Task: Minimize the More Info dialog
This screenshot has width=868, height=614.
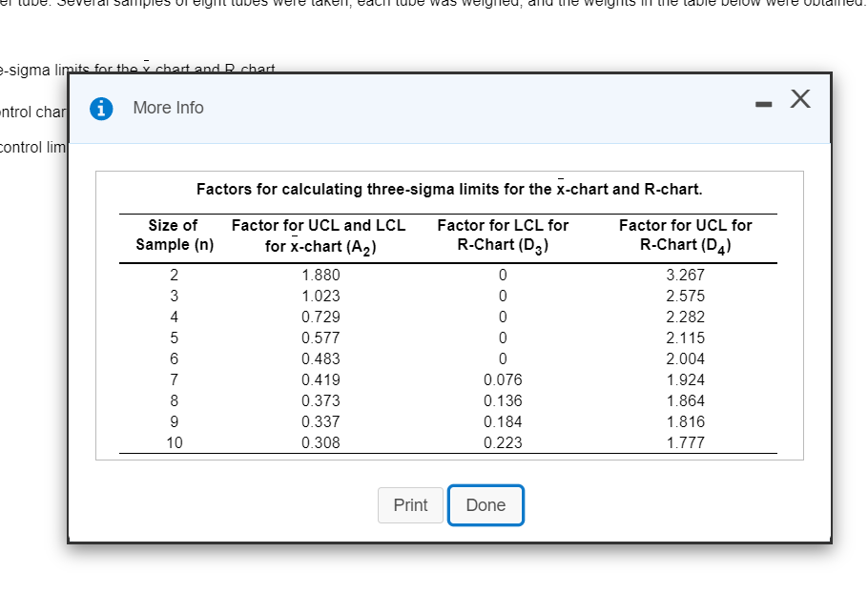Action: 763,104
